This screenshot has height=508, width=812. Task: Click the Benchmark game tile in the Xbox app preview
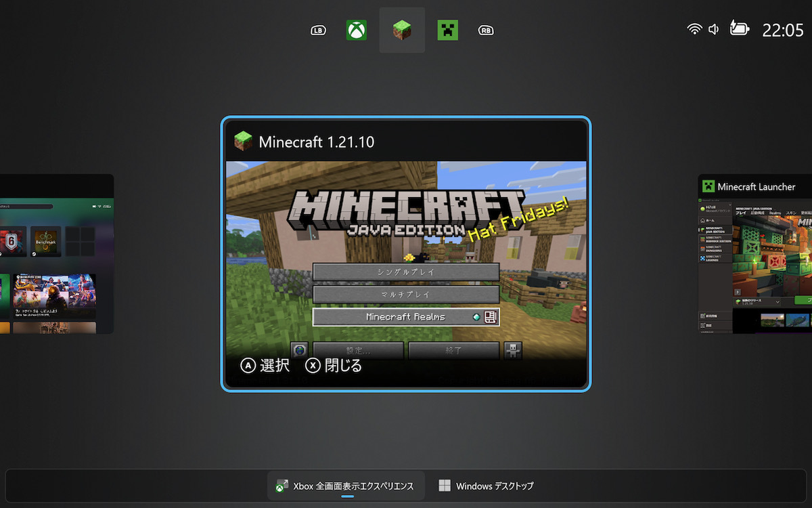pyautogui.click(x=46, y=241)
